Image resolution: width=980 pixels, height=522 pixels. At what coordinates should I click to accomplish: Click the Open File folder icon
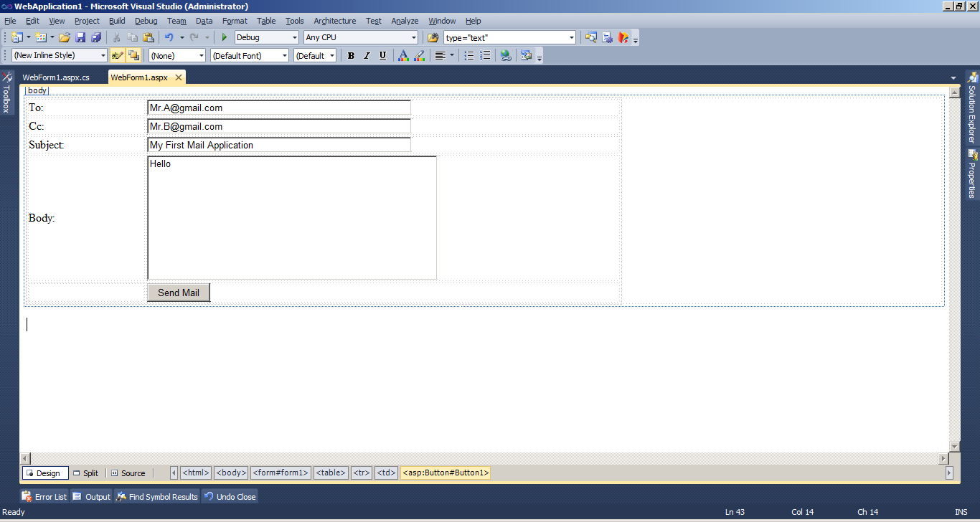tap(65, 37)
